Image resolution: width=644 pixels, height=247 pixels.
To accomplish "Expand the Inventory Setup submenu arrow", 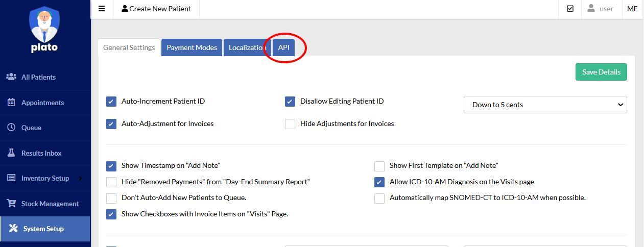I will (80, 178).
